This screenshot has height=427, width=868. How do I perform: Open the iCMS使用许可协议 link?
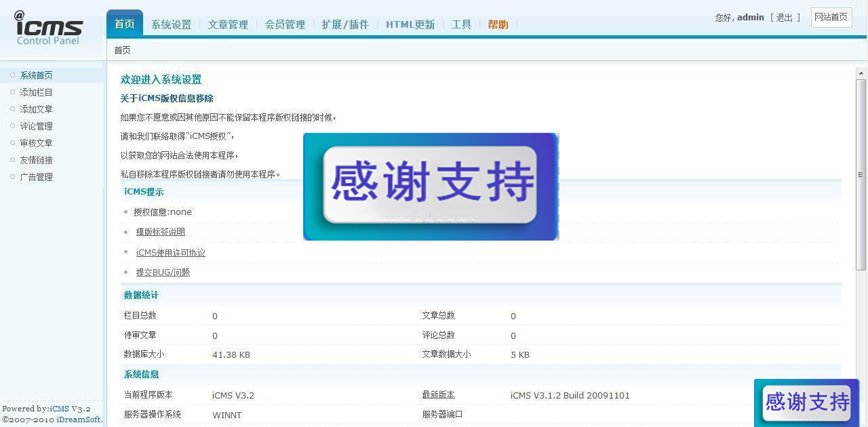click(171, 253)
